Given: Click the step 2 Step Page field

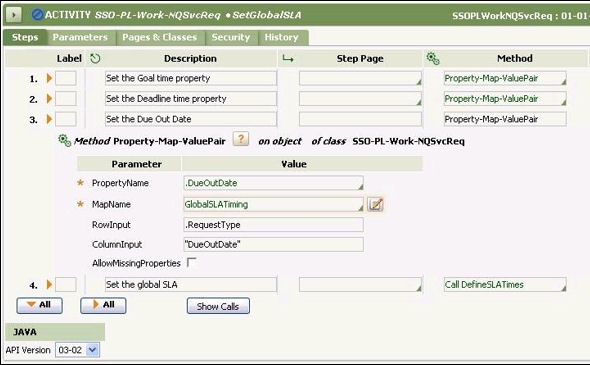Looking at the screenshot, I should (x=360, y=99).
